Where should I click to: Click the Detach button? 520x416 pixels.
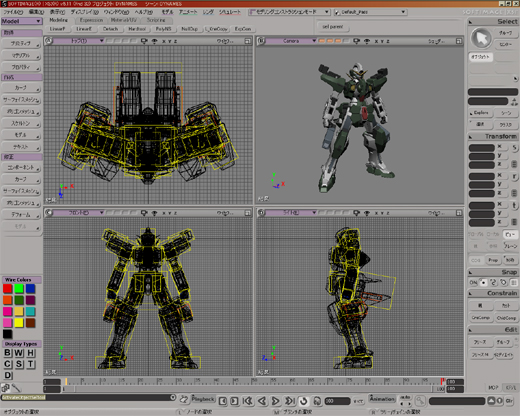(x=110, y=29)
